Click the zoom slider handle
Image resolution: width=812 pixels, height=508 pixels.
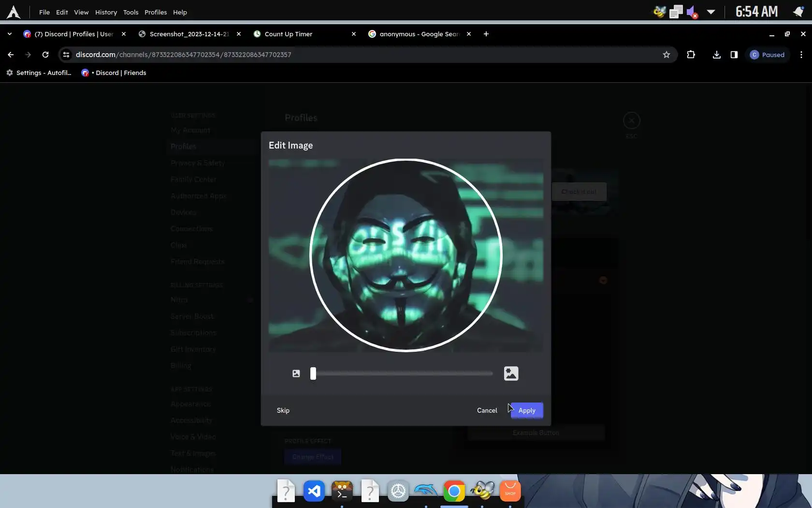coord(313,374)
